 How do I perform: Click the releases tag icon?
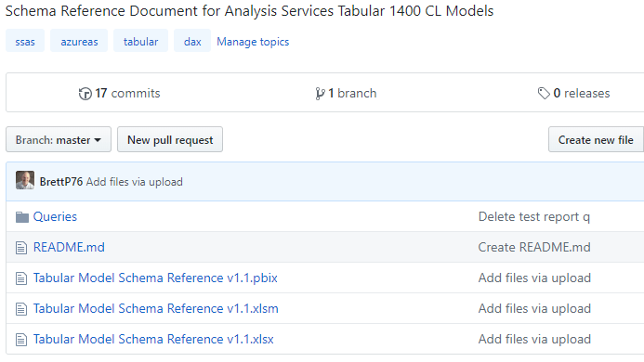(x=544, y=94)
